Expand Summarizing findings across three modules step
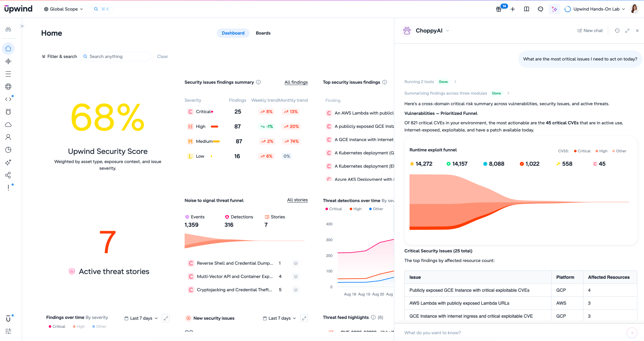Image resolution: width=644 pixels, height=341 pixels. (x=508, y=93)
